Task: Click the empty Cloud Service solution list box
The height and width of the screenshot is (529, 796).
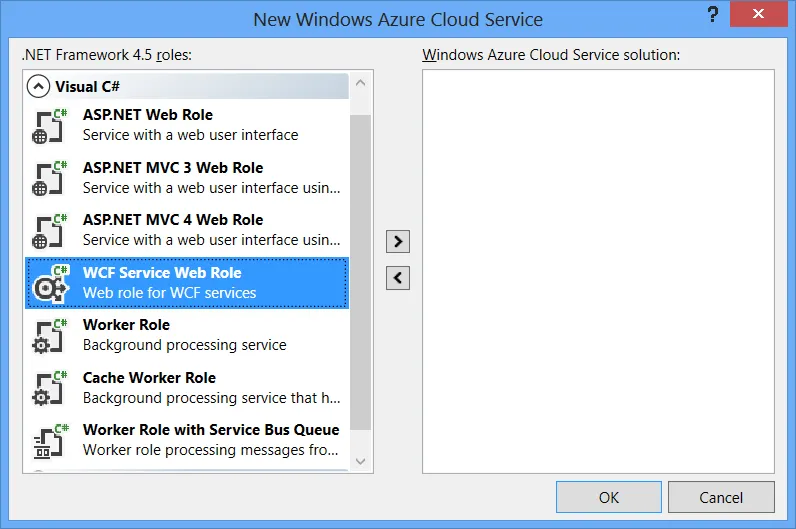Action: 598,271
